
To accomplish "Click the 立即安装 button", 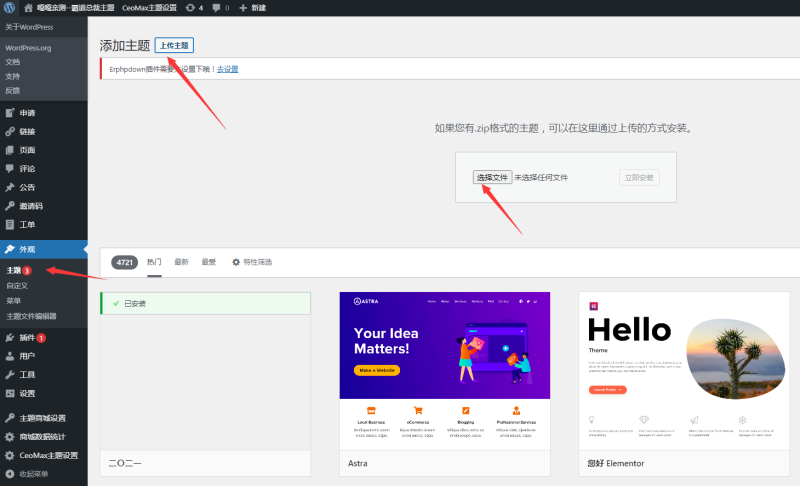I will click(x=639, y=177).
